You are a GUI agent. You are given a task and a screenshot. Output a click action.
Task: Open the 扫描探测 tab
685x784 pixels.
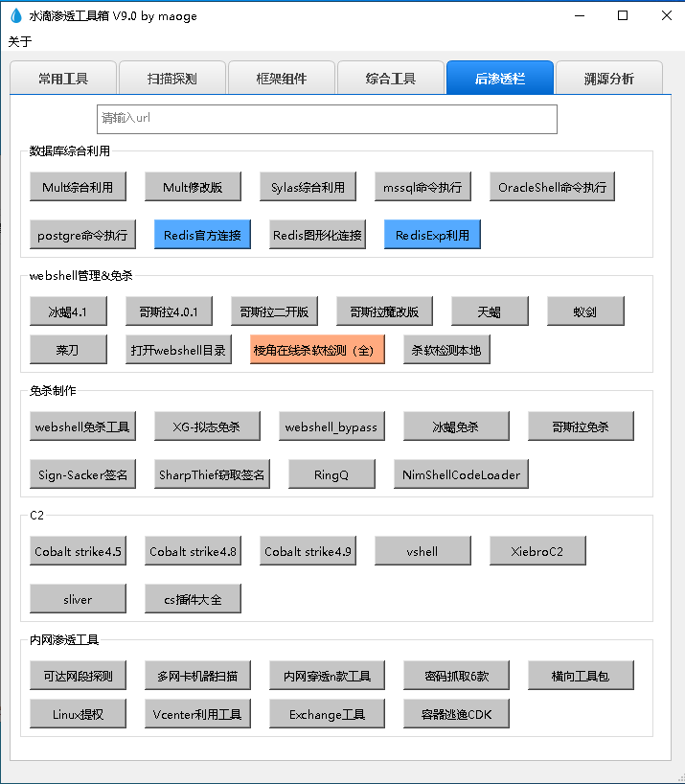[x=172, y=79]
